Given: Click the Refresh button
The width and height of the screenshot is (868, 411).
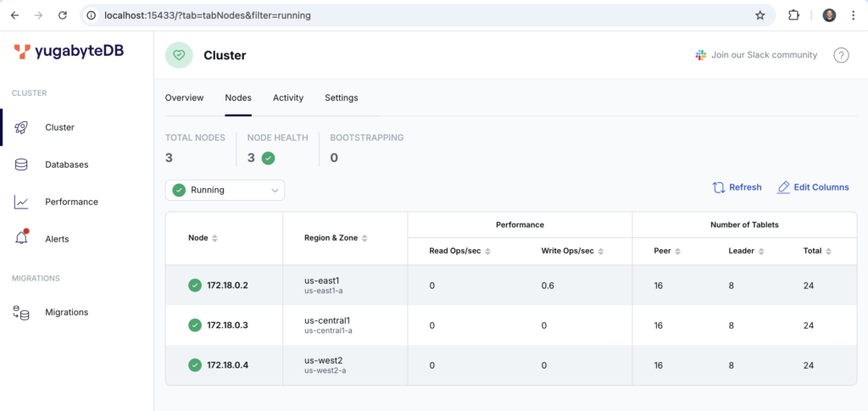Looking at the screenshot, I should tap(737, 187).
